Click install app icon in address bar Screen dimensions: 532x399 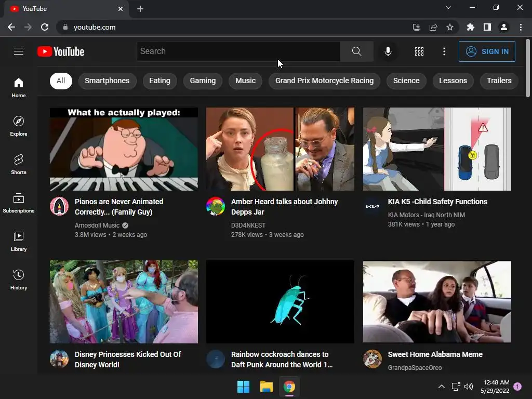coord(417,27)
